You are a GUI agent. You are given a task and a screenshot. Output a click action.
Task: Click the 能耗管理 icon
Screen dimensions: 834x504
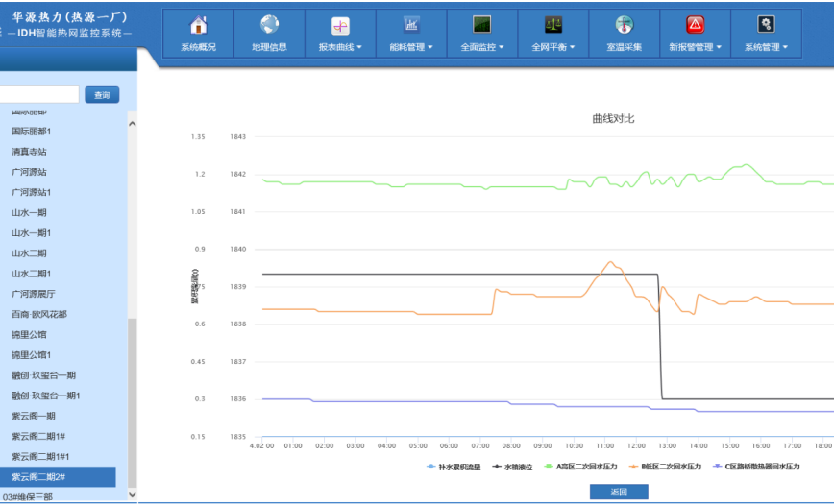[x=411, y=26]
